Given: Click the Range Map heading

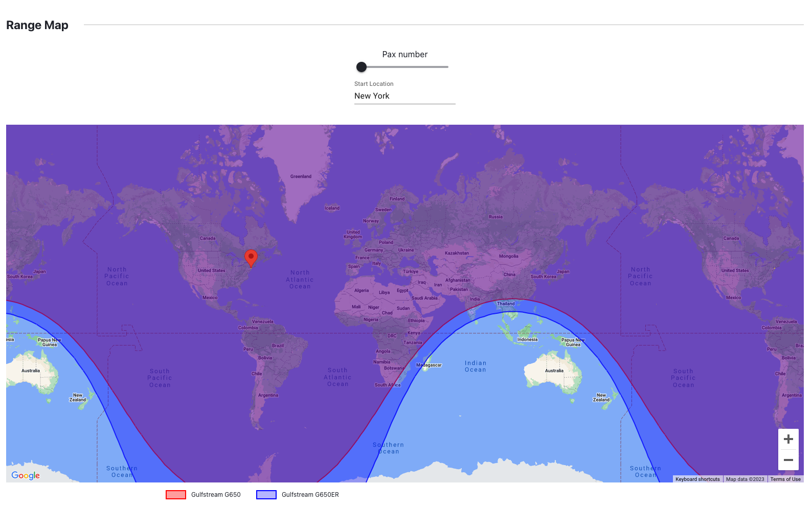Looking at the screenshot, I should point(37,25).
